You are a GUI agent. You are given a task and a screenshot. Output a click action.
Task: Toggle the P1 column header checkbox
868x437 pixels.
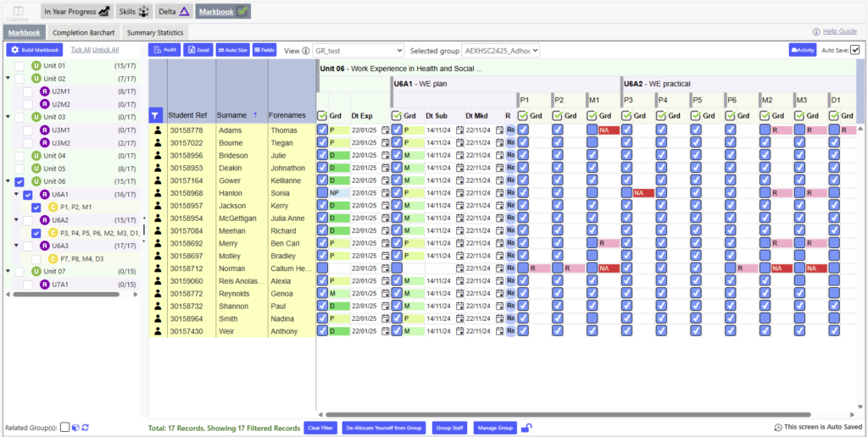click(x=523, y=116)
